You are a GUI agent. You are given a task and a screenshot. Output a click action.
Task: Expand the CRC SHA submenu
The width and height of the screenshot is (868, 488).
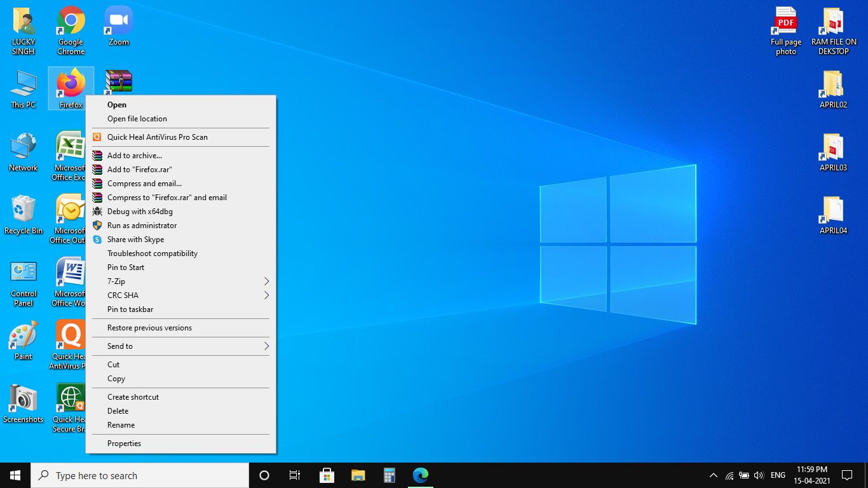(x=180, y=295)
